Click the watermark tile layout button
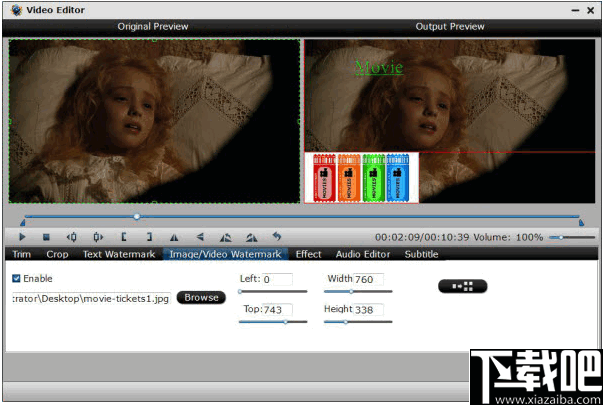The height and width of the screenshot is (405, 605). (x=463, y=286)
